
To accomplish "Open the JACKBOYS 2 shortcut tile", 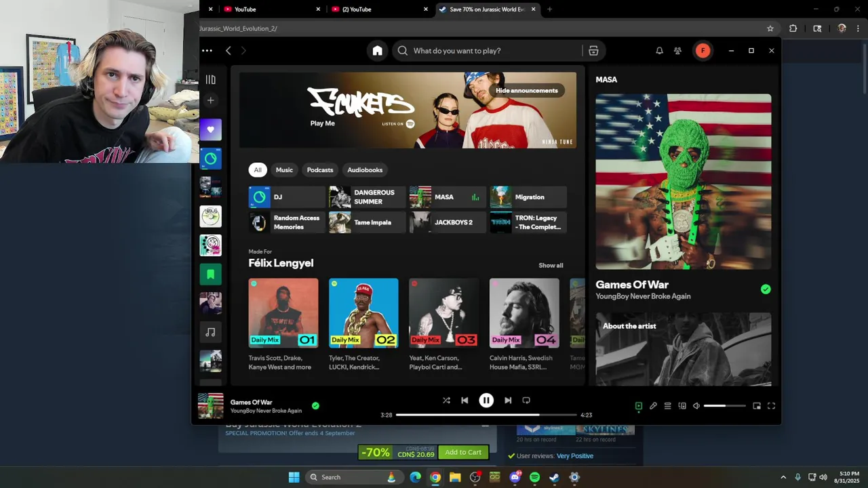I will [448, 222].
